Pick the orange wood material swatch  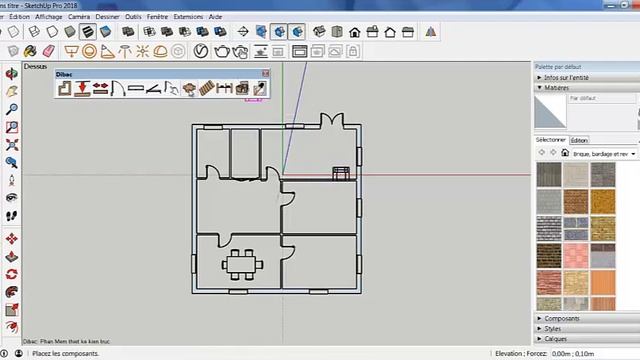[602, 282]
